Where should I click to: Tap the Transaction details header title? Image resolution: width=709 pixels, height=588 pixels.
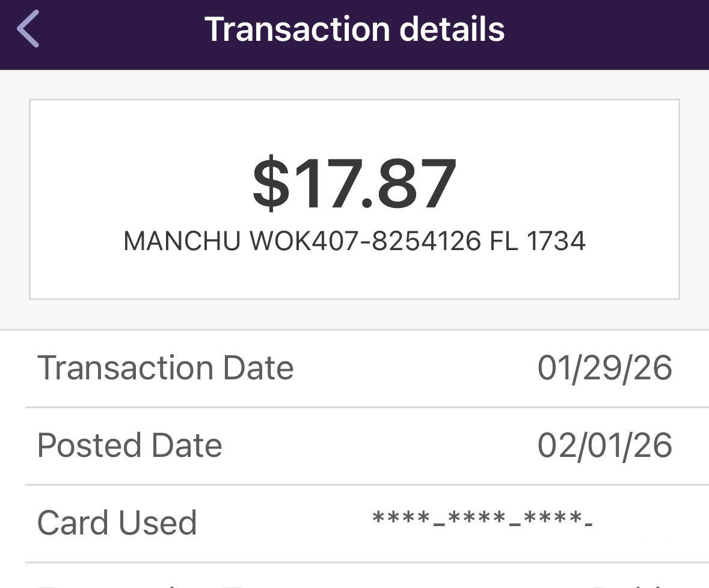[x=354, y=28]
